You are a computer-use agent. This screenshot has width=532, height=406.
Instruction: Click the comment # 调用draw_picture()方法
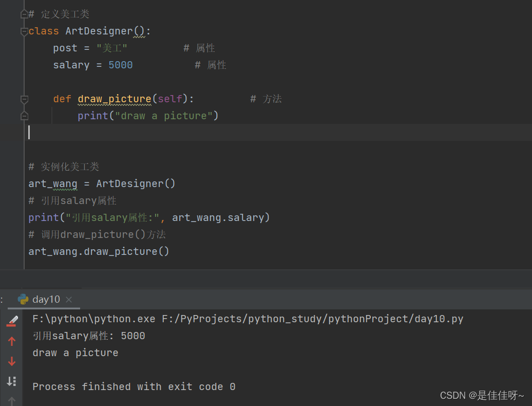97,234
